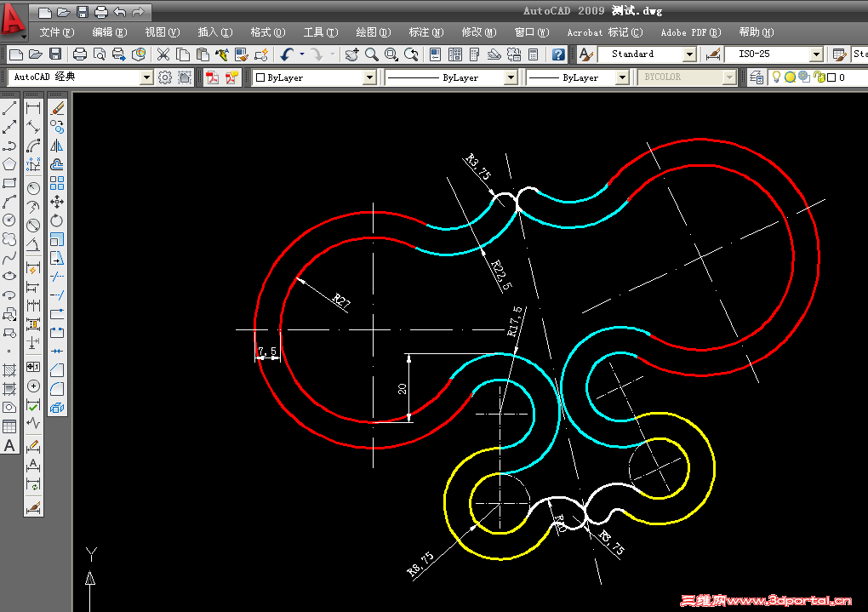Select the Explode modify tool
Screen dimensions: 868x612
[x=57, y=409]
